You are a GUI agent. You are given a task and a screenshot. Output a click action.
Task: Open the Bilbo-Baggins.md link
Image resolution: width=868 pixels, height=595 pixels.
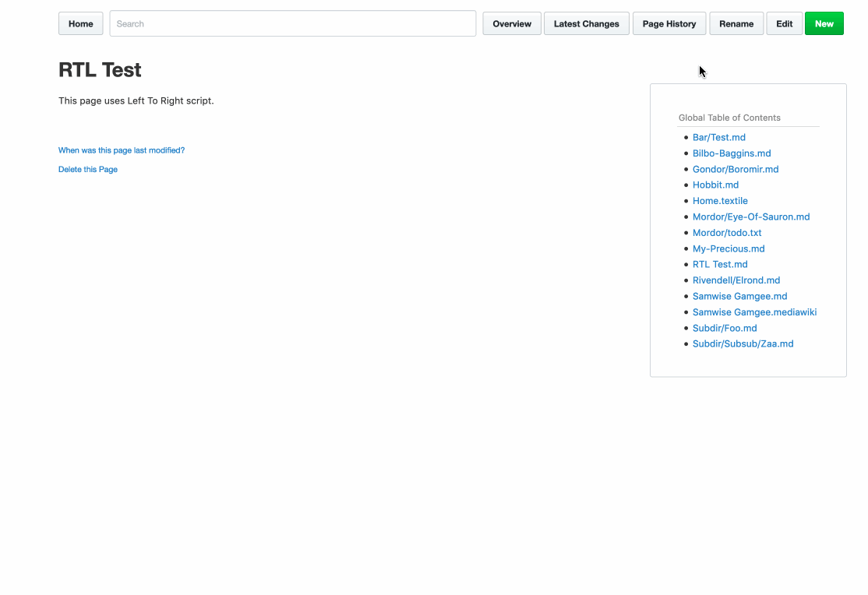coord(731,153)
